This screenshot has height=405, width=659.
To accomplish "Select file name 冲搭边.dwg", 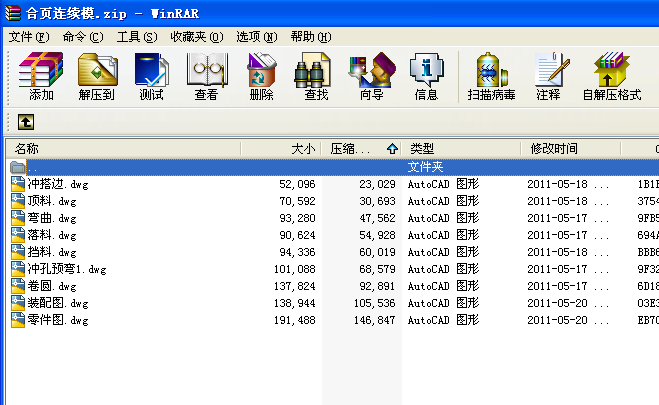I will [58, 184].
